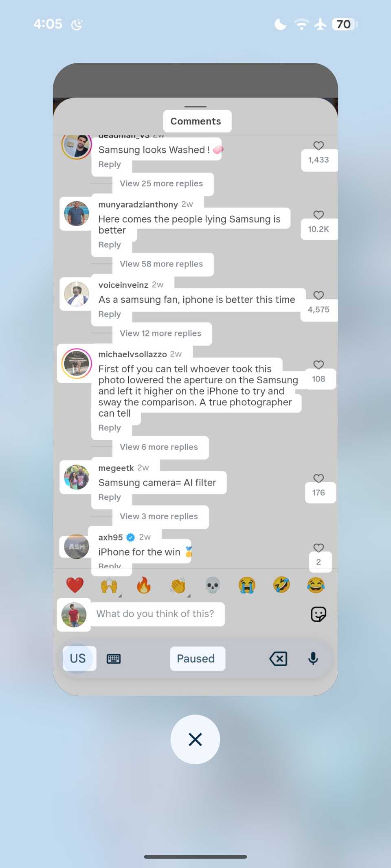Tap the backspace delete icon
The image size is (391, 868).
[278, 658]
